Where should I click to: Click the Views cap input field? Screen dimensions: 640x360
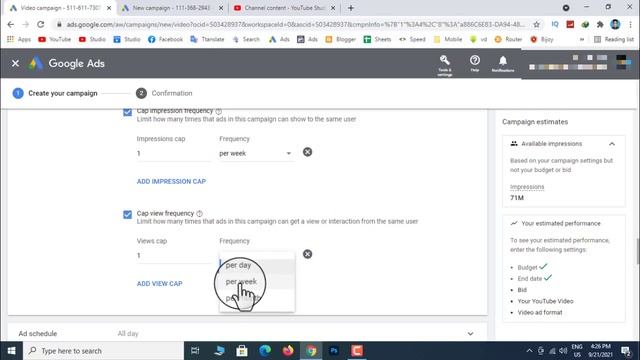click(174, 256)
